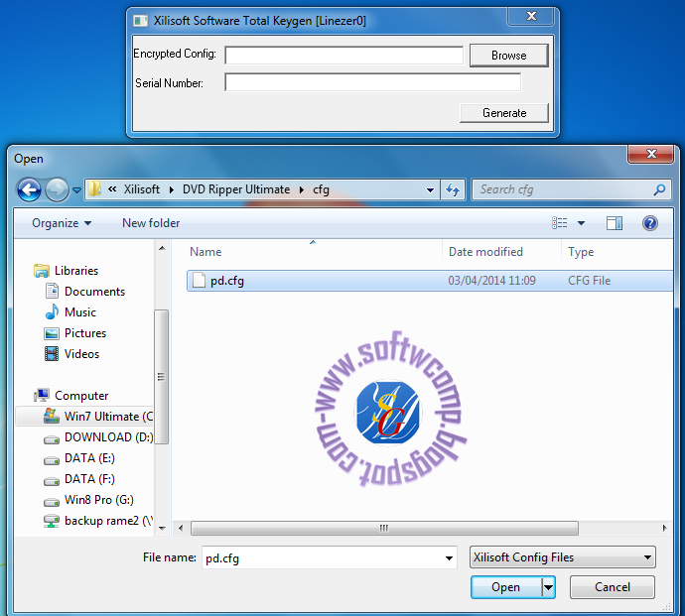Click the Keygen window title icon
Screen dimensions: 685x616
[x=140, y=21]
